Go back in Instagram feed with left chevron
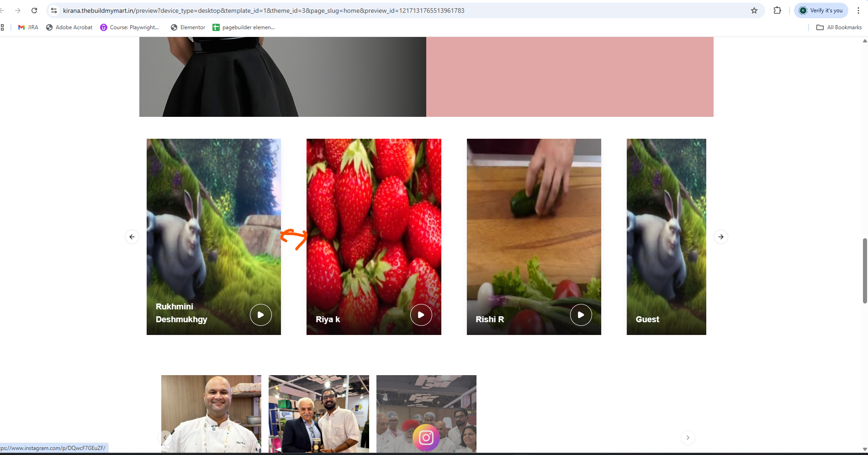Screen dimensions: 868x455 pyautogui.click(x=165, y=438)
